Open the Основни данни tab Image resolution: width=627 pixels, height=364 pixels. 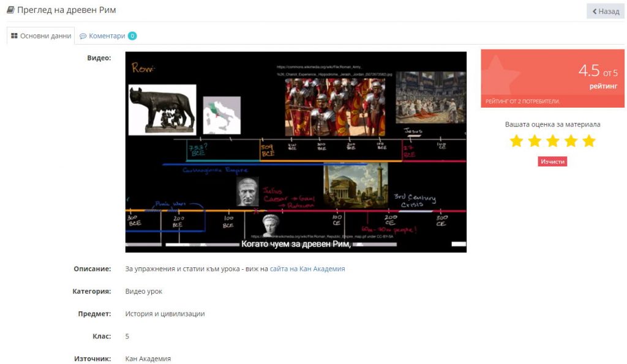coord(41,36)
